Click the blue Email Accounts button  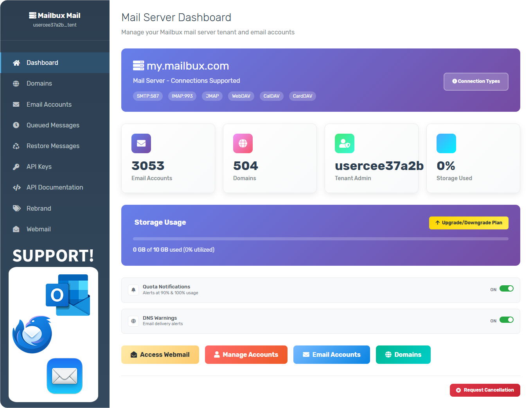click(332, 355)
